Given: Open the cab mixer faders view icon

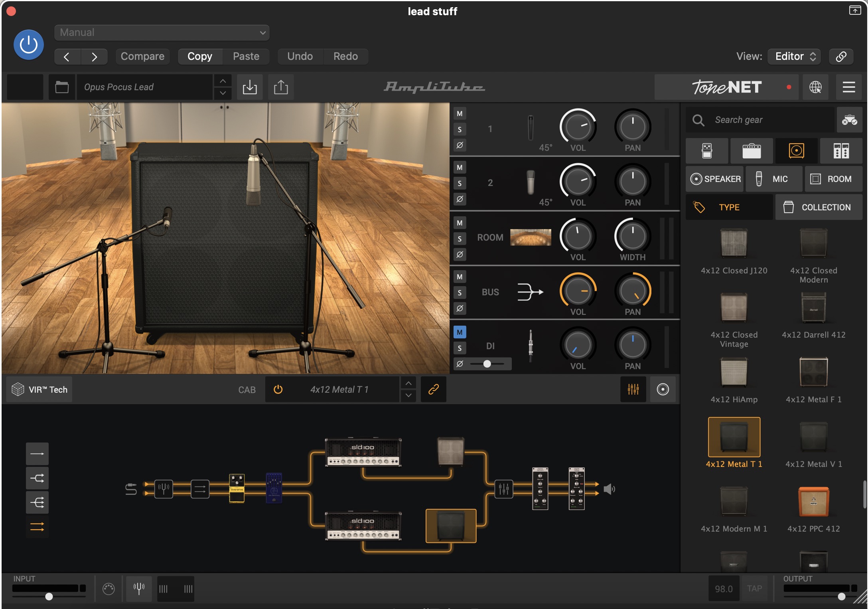Looking at the screenshot, I should [x=633, y=389].
